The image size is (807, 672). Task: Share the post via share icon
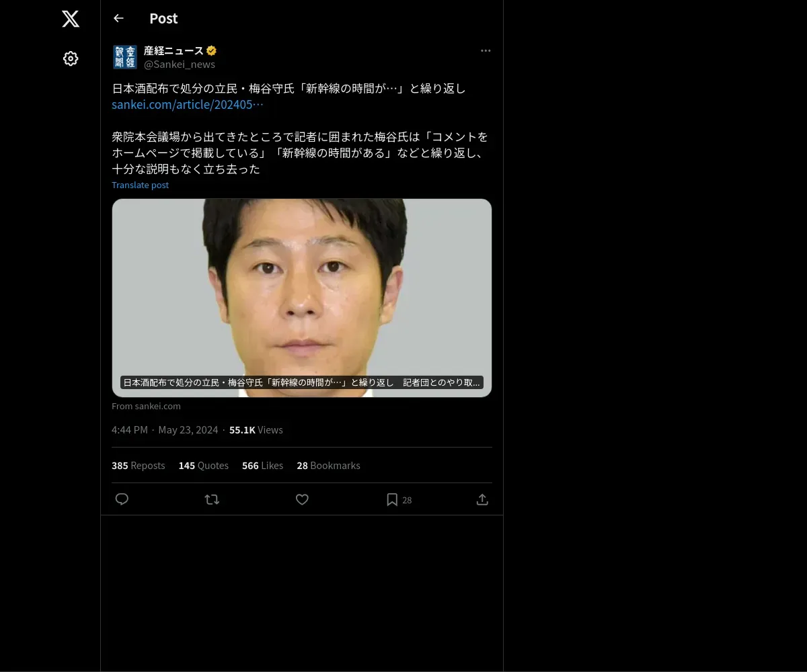(482, 499)
